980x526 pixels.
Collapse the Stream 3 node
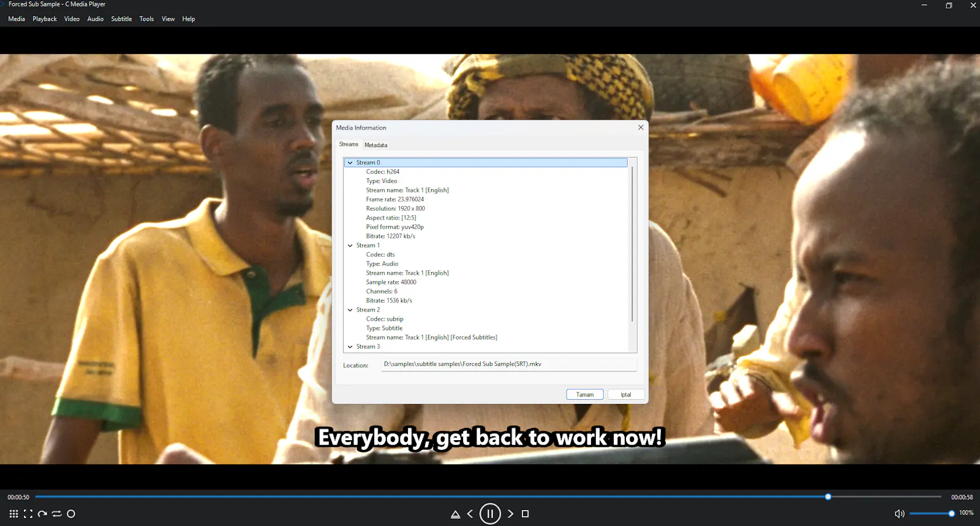pyautogui.click(x=350, y=346)
